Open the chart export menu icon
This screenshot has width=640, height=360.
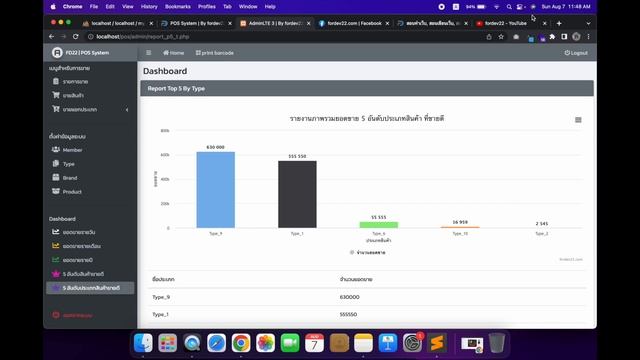[x=578, y=120]
